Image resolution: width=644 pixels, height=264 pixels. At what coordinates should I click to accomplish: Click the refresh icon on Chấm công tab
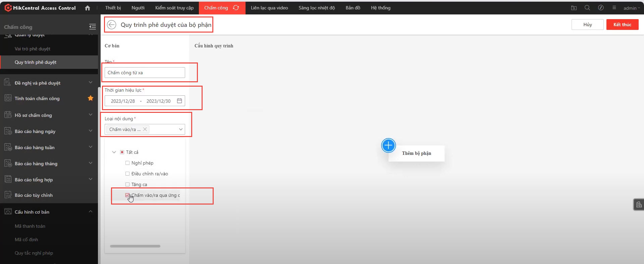click(x=236, y=8)
